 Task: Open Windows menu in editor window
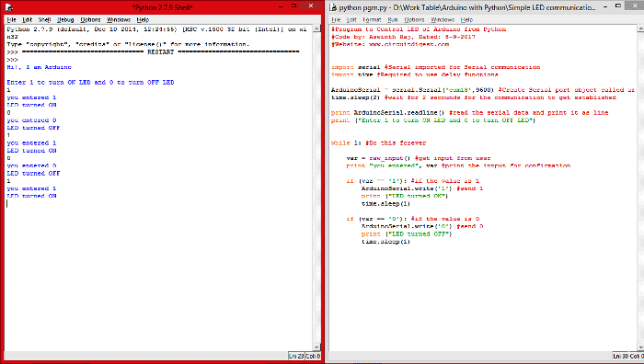click(443, 19)
